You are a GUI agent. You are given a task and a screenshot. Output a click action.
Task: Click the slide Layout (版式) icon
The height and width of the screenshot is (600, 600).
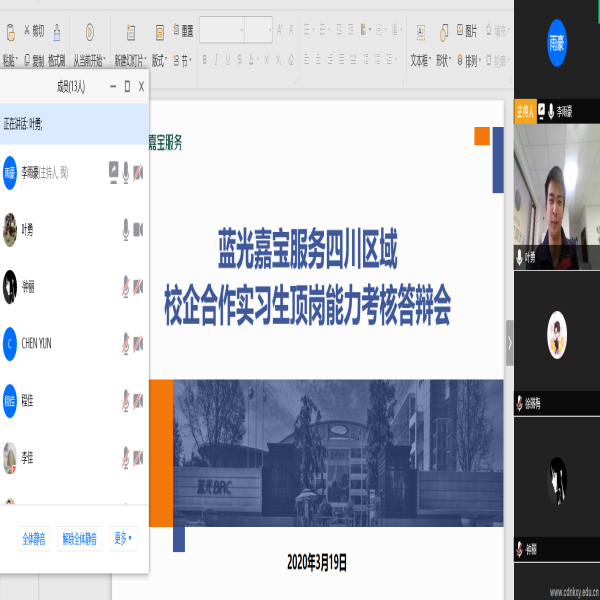click(159, 32)
